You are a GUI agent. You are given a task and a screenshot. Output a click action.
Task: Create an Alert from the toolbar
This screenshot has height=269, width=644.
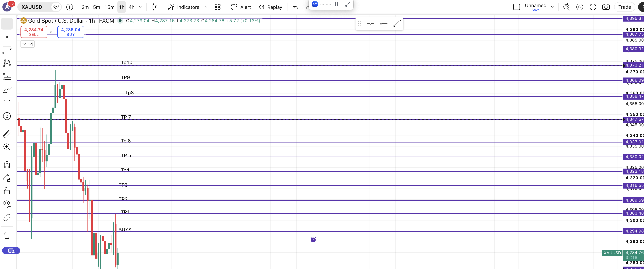(x=240, y=7)
